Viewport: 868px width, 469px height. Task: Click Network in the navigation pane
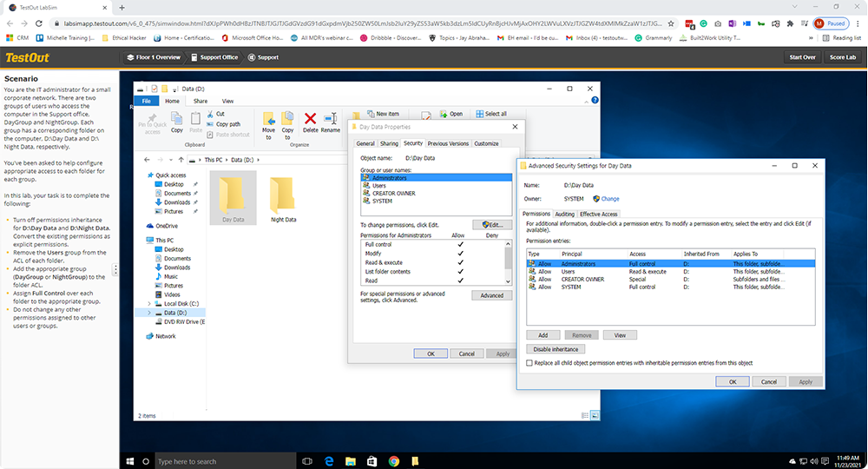[x=165, y=336]
